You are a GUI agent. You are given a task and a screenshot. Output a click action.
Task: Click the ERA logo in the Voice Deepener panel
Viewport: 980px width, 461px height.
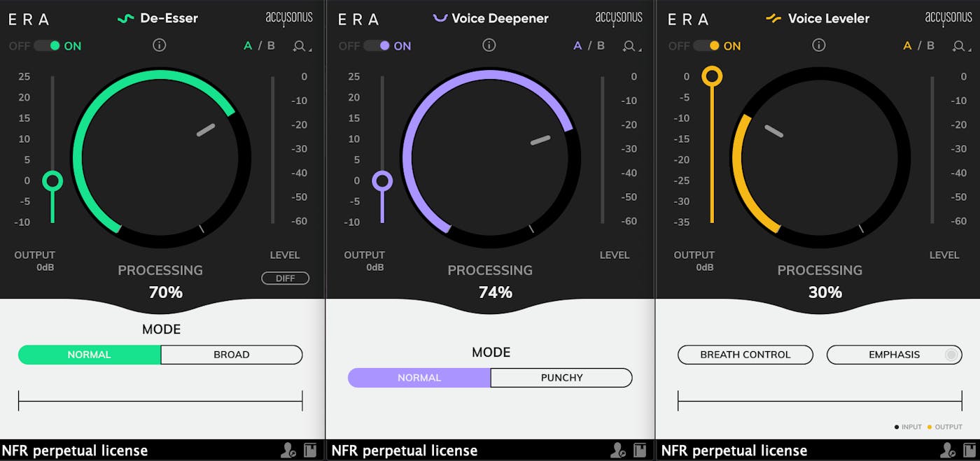tap(358, 20)
